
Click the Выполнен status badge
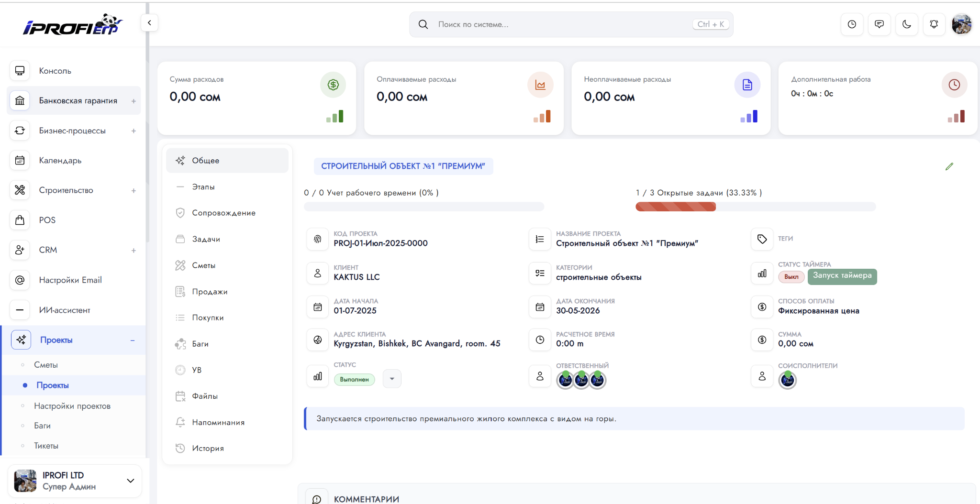click(x=354, y=379)
